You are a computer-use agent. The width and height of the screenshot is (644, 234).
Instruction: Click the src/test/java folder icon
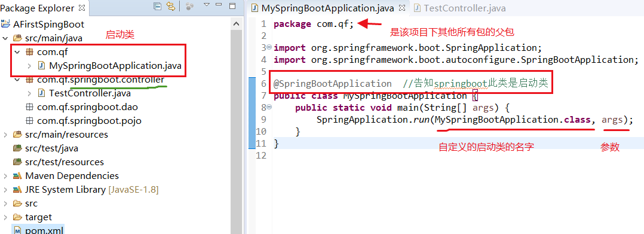(18, 148)
